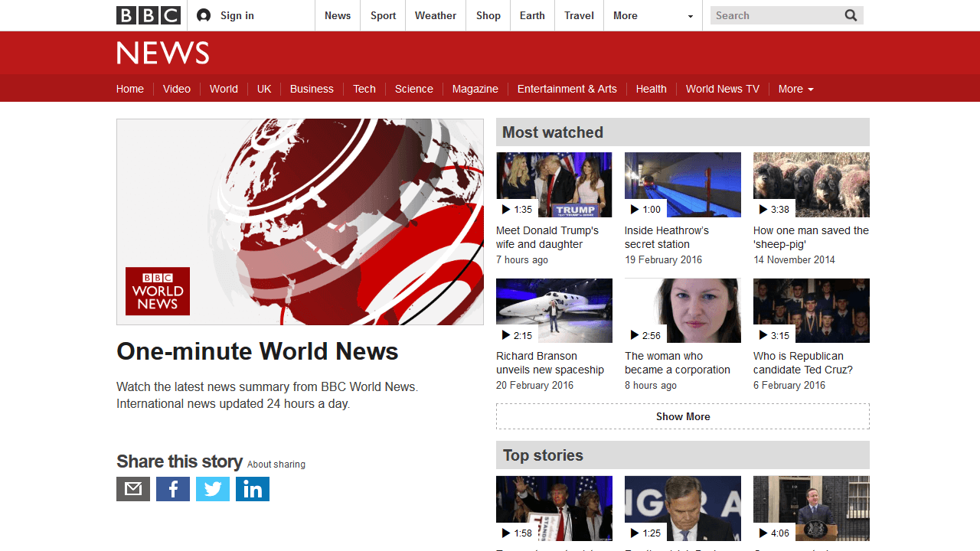This screenshot has height=551, width=980.
Task: Go to Entertainment & Arts section
Action: (567, 89)
